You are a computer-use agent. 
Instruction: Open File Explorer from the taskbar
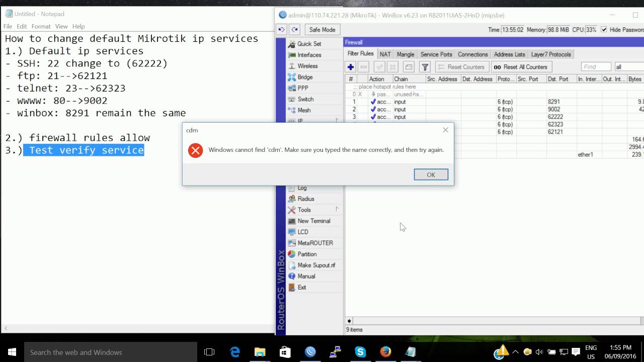tap(260, 352)
